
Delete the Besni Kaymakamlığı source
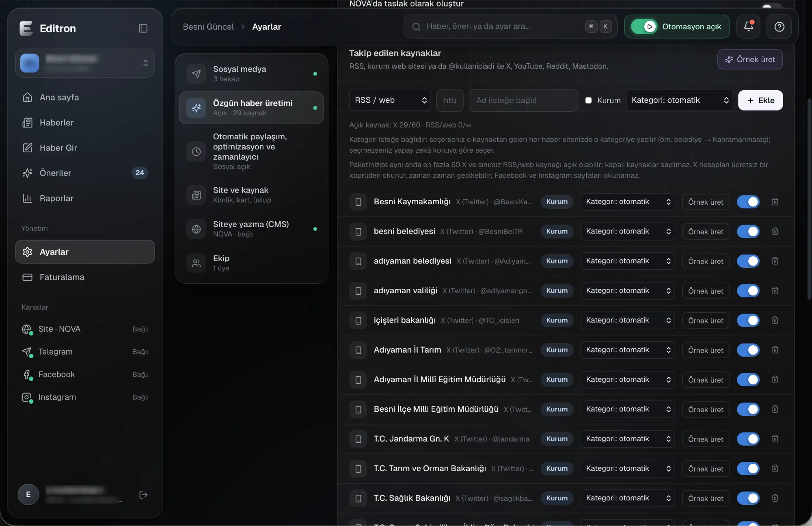775,202
